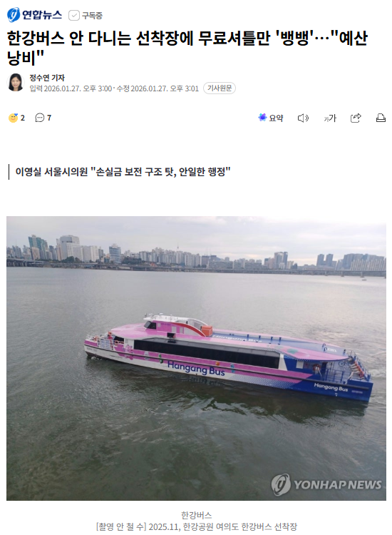The image size is (392, 535).
Task: Click the comment count 7
Action: pyautogui.click(x=49, y=118)
